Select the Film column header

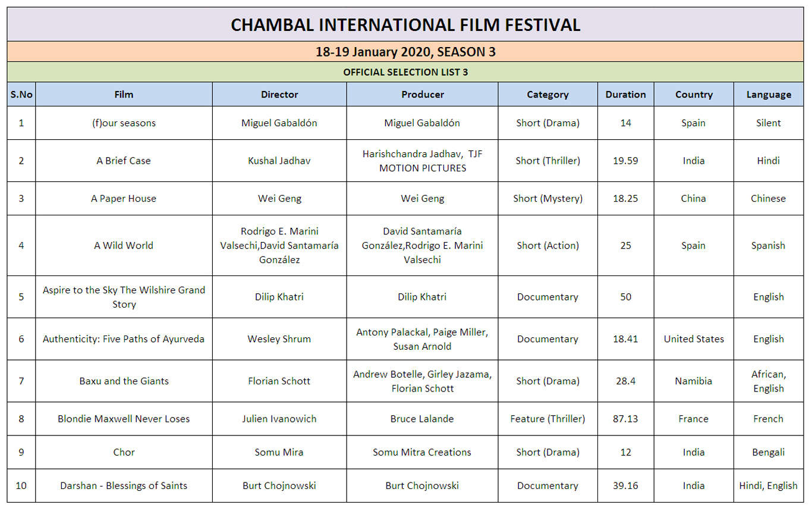coord(124,94)
